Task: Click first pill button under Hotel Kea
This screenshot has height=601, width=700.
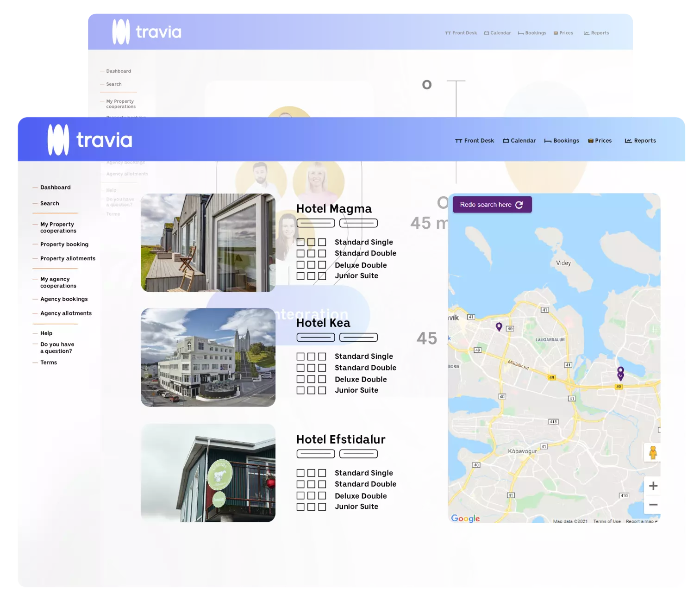Action: tap(316, 338)
